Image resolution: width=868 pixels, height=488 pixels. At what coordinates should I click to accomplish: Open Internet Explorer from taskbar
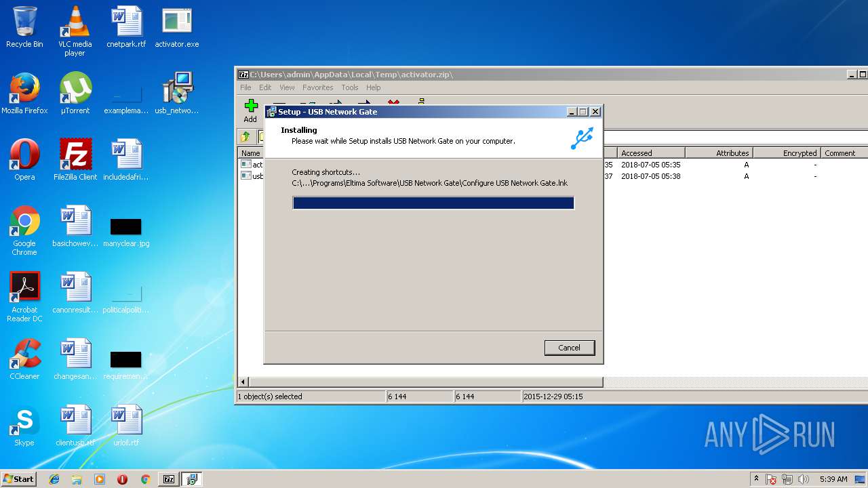click(54, 479)
